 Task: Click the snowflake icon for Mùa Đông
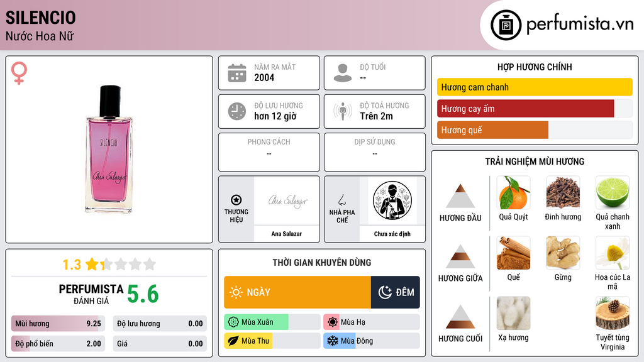(333, 341)
